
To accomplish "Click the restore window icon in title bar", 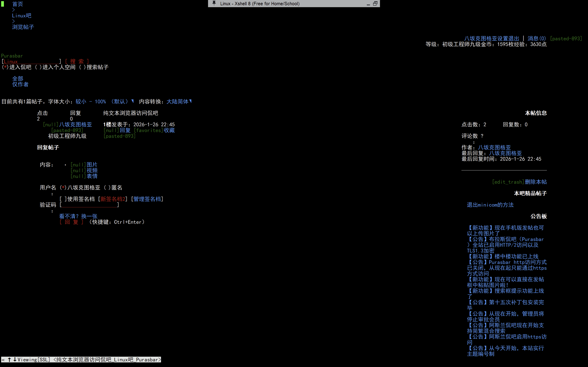I will click(x=375, y=3).
